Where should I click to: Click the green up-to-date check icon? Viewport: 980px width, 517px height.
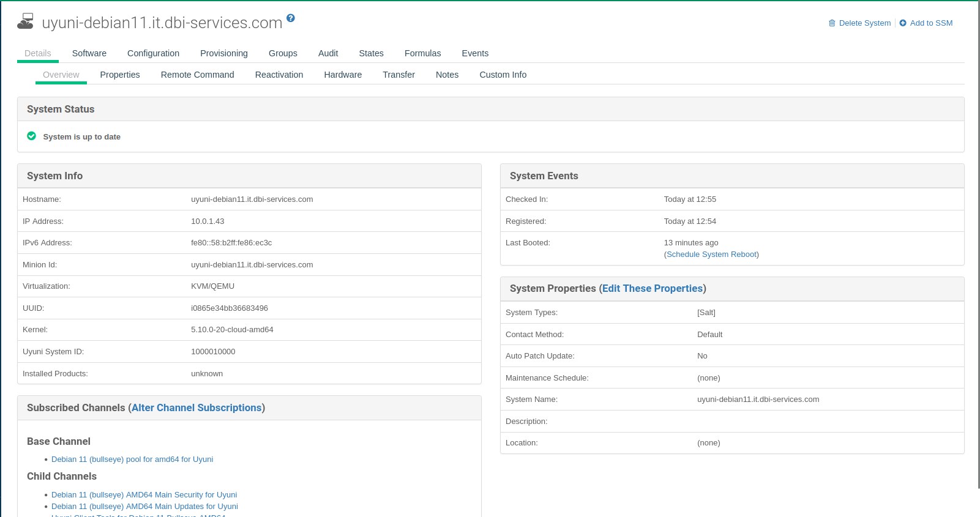32,136
